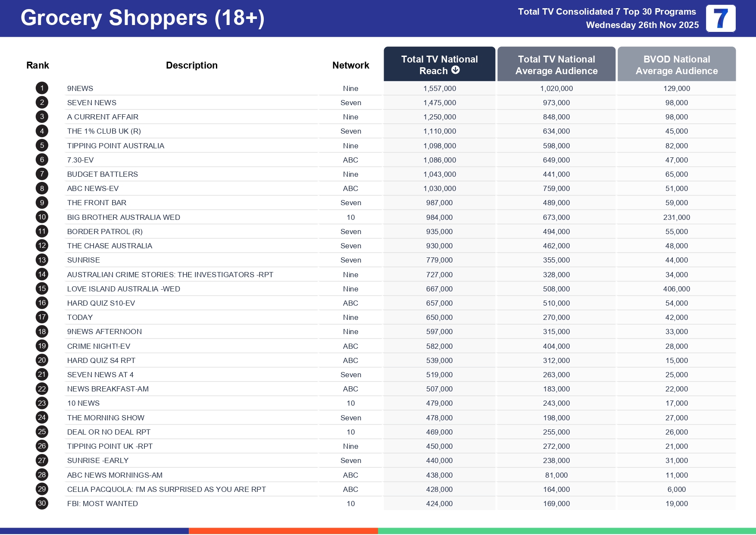Click the rank 30 number badge
This screenshot has width=756, height=535.
pyautogui.click(x=42, y=504)
